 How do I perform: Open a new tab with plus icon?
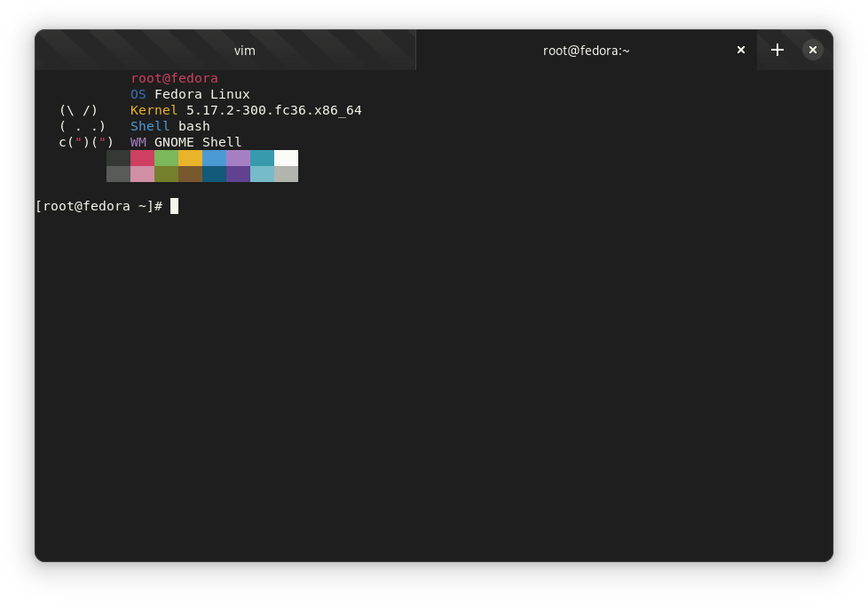(777, 50)
